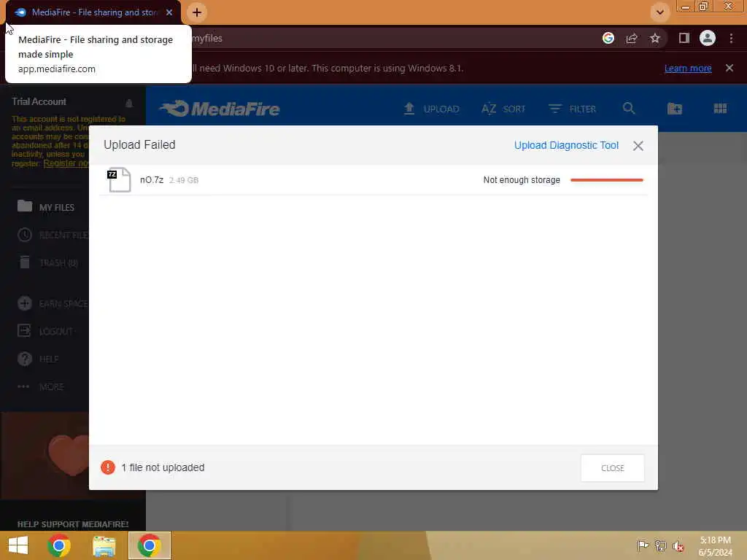Open Windows Start button
Viewport: 747px width, 560px height.
18,545
